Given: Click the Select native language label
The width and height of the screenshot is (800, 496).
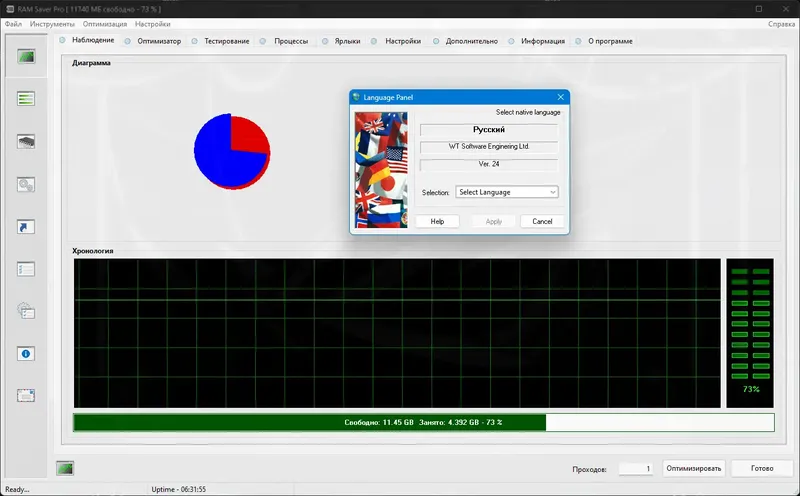Looking at the screenshot, I should pyautogui.click(x=528, y=112).
